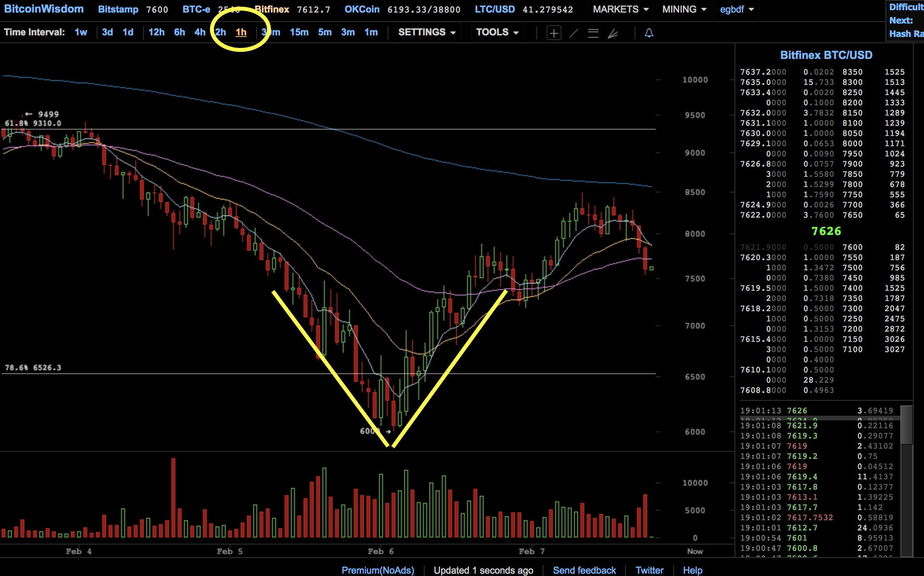
Task: Click the 7626 last price
Action: point(826,231)
